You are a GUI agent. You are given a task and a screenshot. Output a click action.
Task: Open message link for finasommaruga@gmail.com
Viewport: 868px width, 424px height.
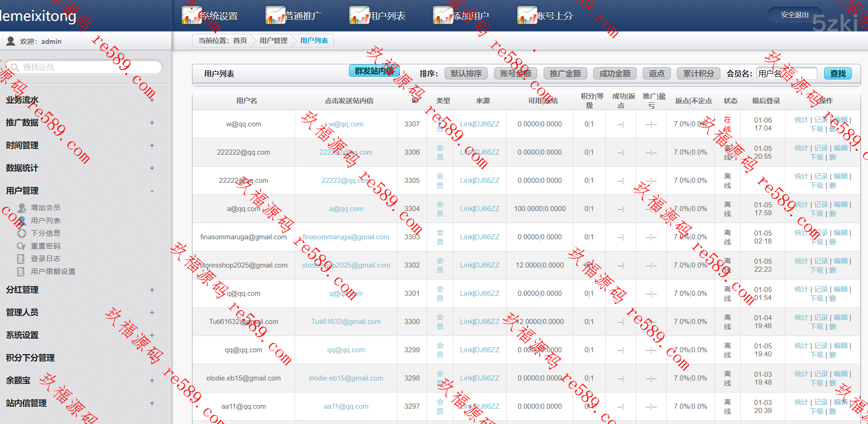[x=346, y=237]
